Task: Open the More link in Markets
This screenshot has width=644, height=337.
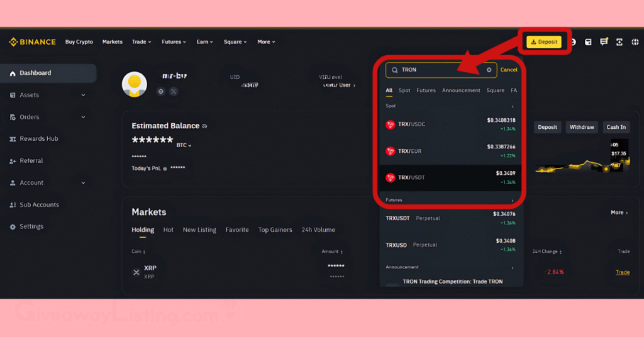Action: coord(619,213)
